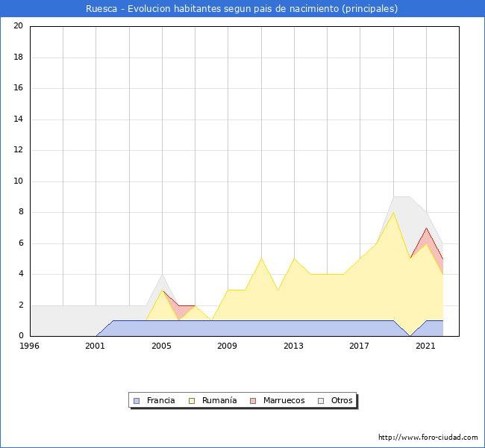Click the y-axis value 18

point(19,57)
